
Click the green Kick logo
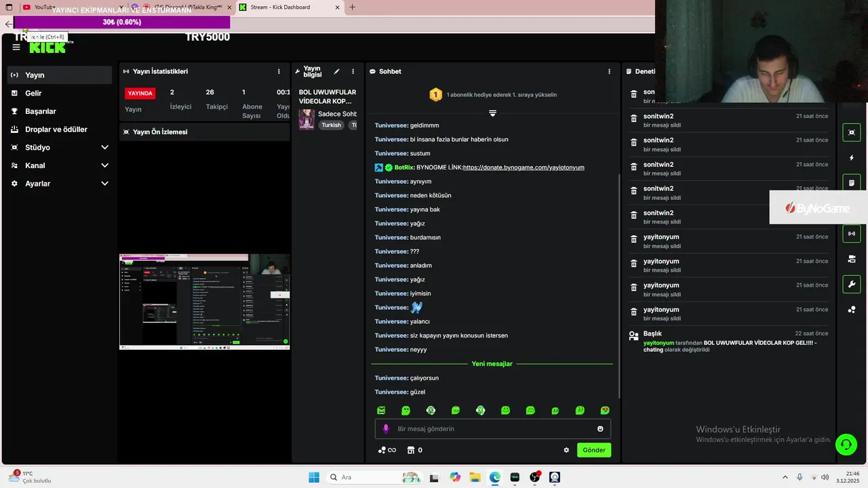[47, 46]
